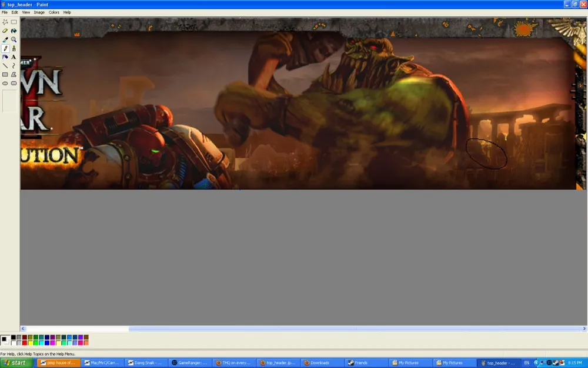
Task: Open the first My Pictures taskbar window
Action: point(410,363)
